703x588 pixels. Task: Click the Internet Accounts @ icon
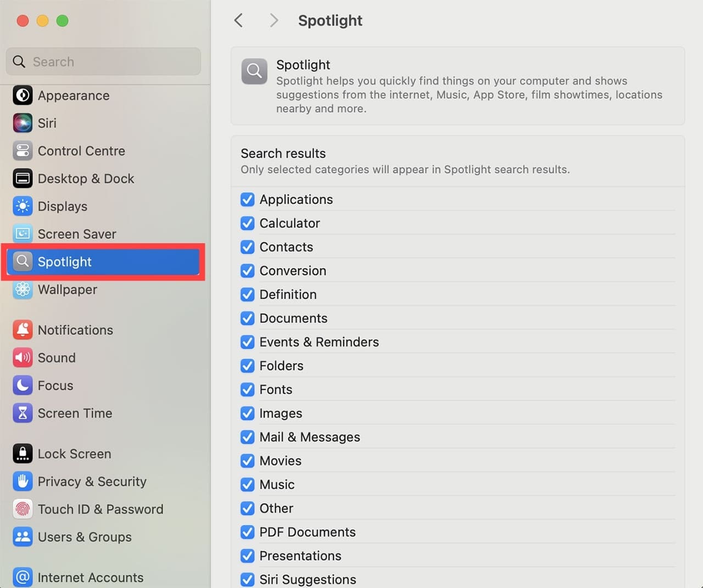23,578
